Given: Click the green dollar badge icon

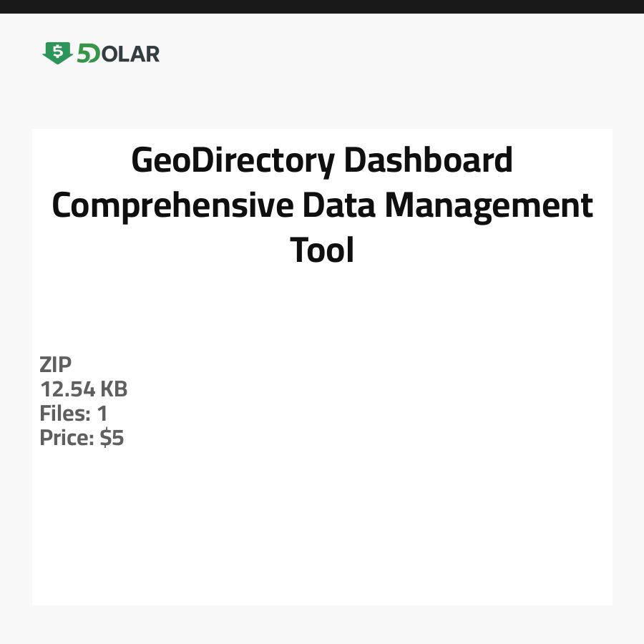Looking at the screenshot, I should (x=57, y=52).
